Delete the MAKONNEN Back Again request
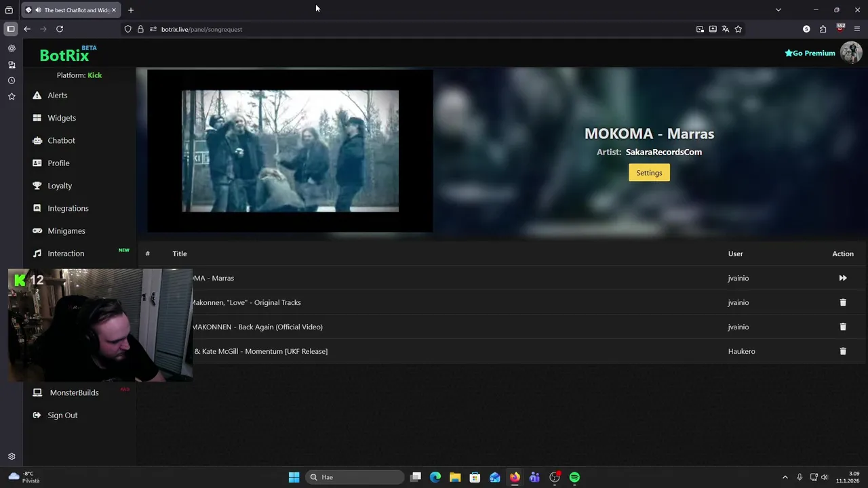868x488 pixels. (x=843, y=327)
